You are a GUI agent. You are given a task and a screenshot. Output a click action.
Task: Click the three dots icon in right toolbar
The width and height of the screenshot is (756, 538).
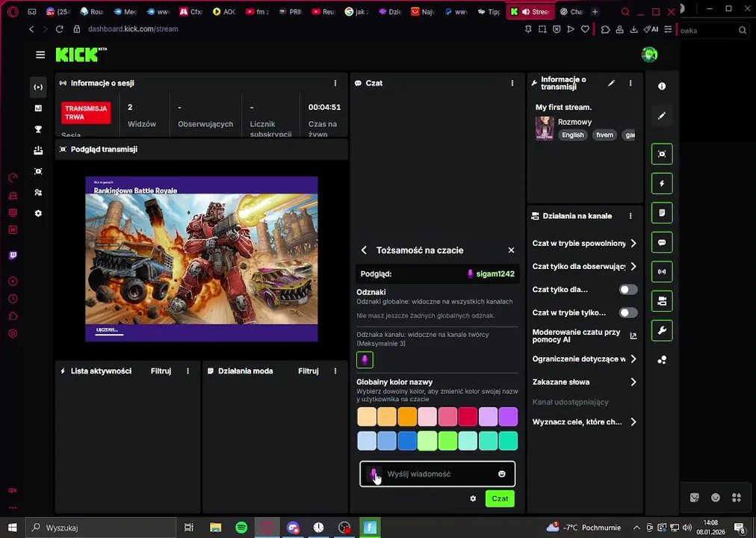662,360
